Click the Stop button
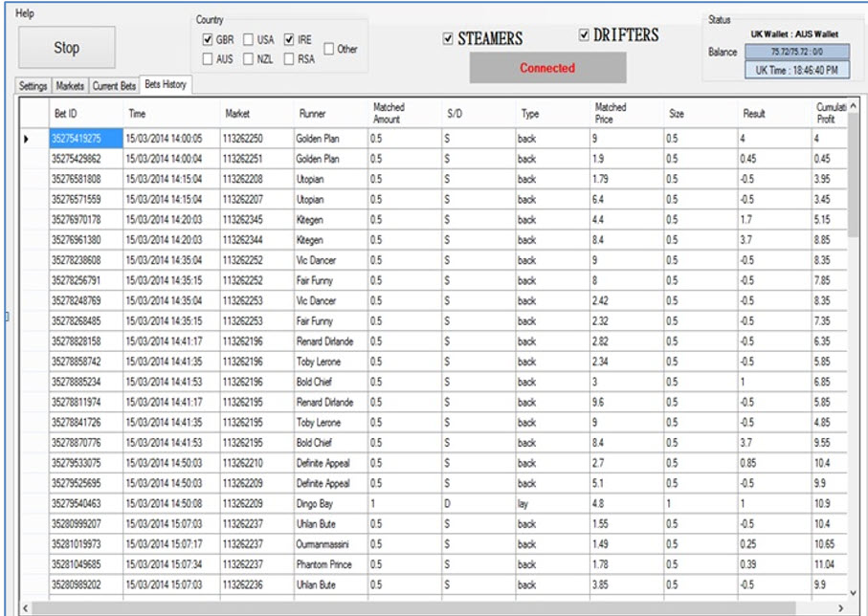This screenshot has height=616, width=868. (67, 48)
